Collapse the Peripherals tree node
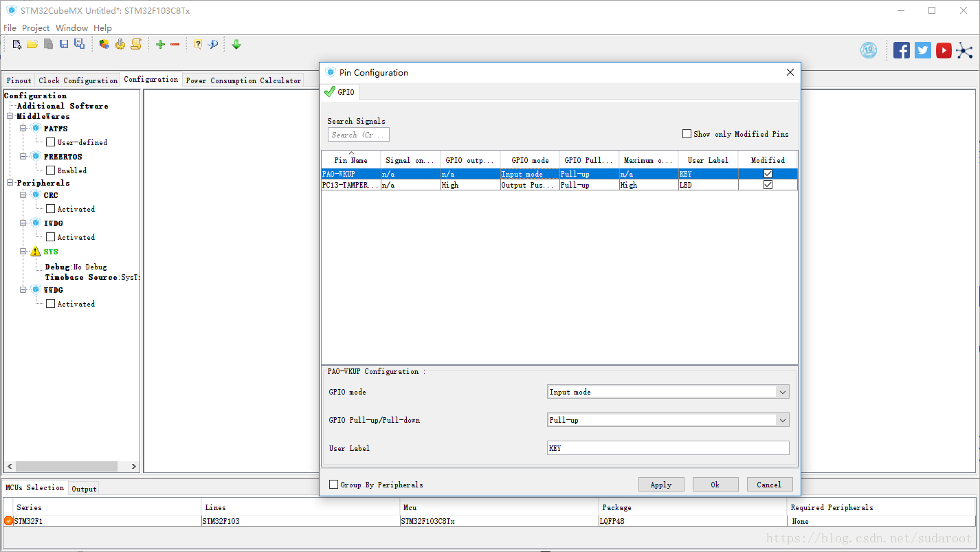This screenshot has height=552, width=980. tap(10, 183)
